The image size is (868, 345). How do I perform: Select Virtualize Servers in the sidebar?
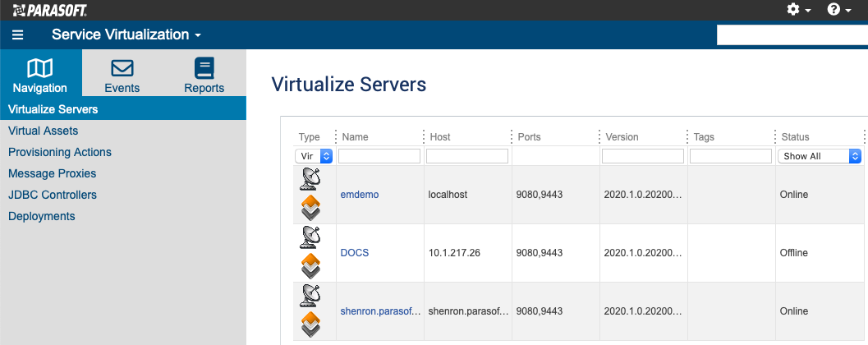point(123,109)
